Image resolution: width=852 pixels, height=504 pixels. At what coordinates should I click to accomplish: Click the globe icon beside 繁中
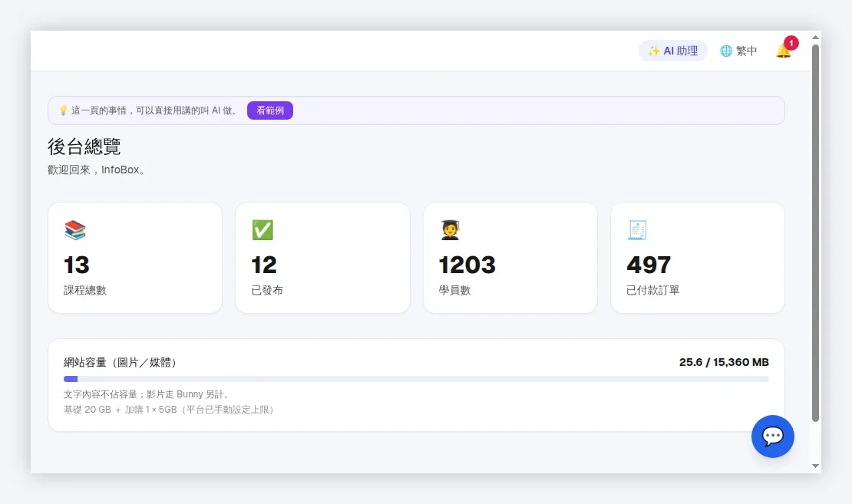click(x=726, y=51)
